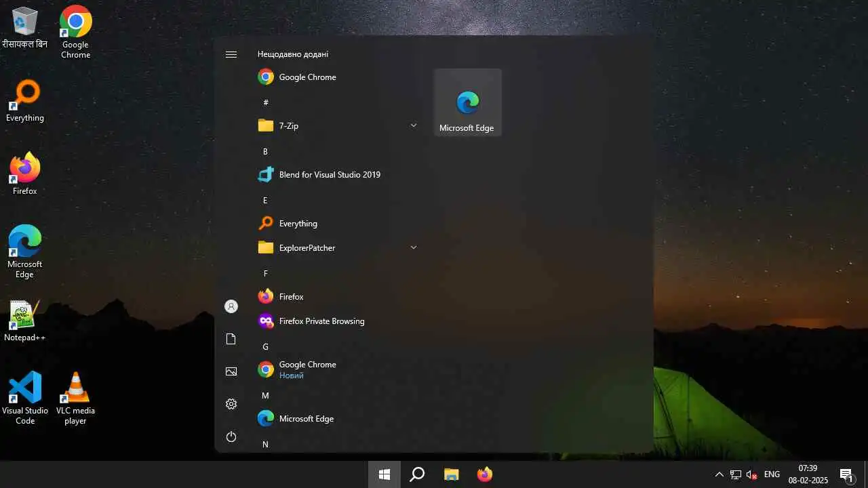Launch Google Chrome under letter G
The height and width of the screenshot is (488, 868).
[x=338, y=370]
